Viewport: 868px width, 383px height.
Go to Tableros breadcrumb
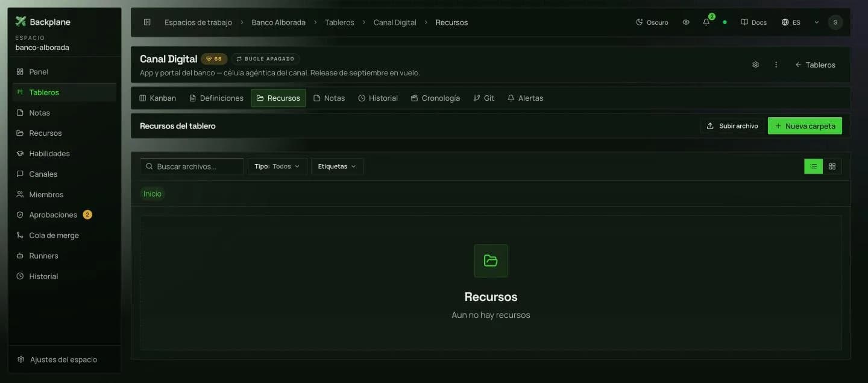pyautogui.click(x=339, y=22)
